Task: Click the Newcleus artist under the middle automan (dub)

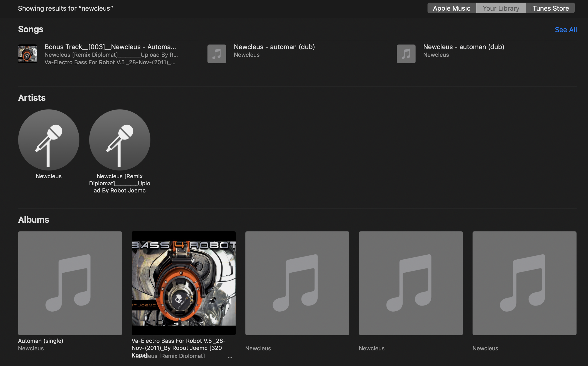Action: coord(247,55)
